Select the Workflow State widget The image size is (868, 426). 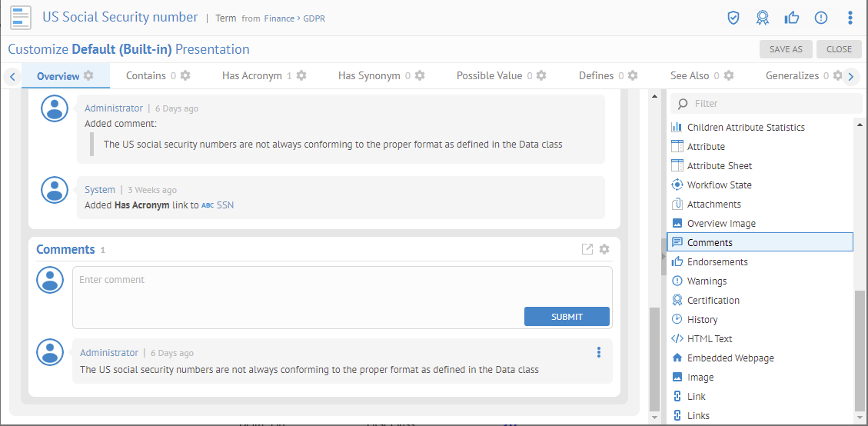coord(719,185)
